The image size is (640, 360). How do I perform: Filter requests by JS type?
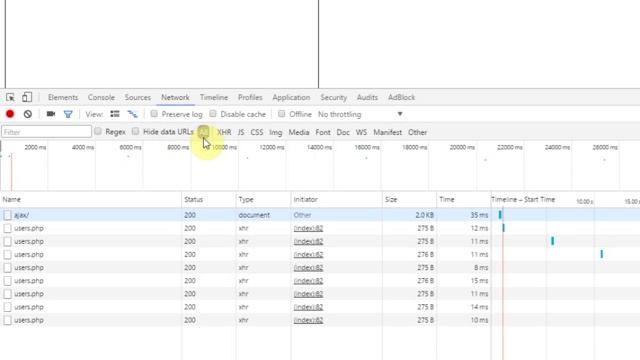pyautogui.click(x=241, y=132)
